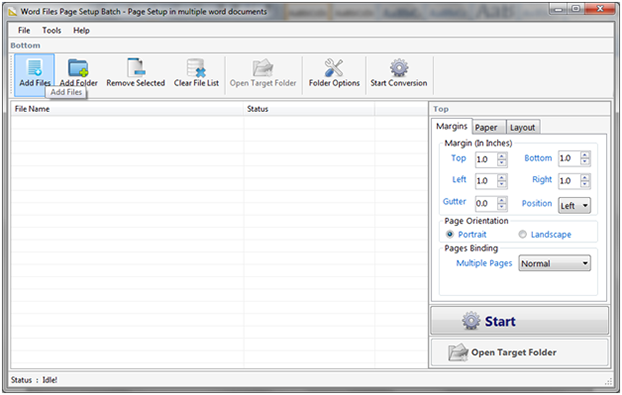The image size is (622, 395).
Task: Switch to the Margins tab
Action: tap(452, 127)
